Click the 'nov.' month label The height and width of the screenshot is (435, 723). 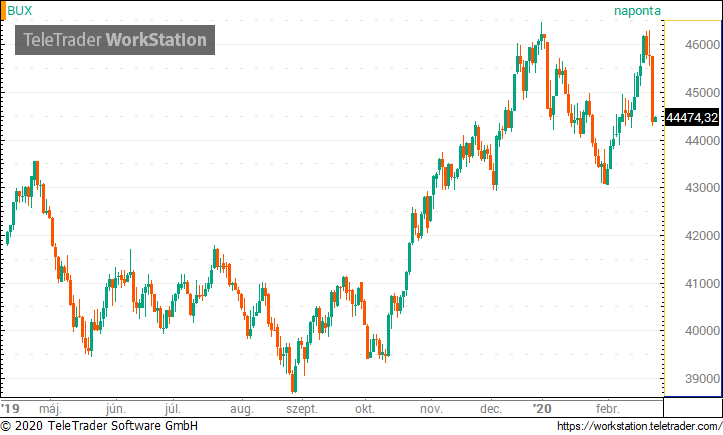(x=431, y=409)
